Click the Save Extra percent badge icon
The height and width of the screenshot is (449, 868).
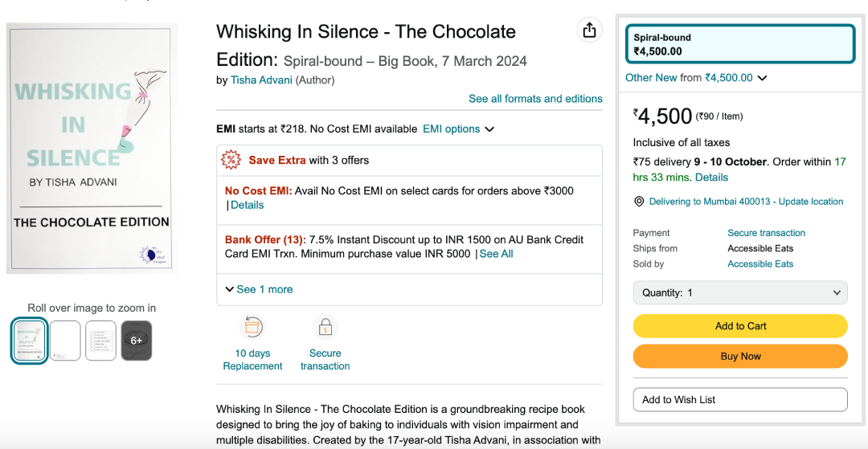231,161
